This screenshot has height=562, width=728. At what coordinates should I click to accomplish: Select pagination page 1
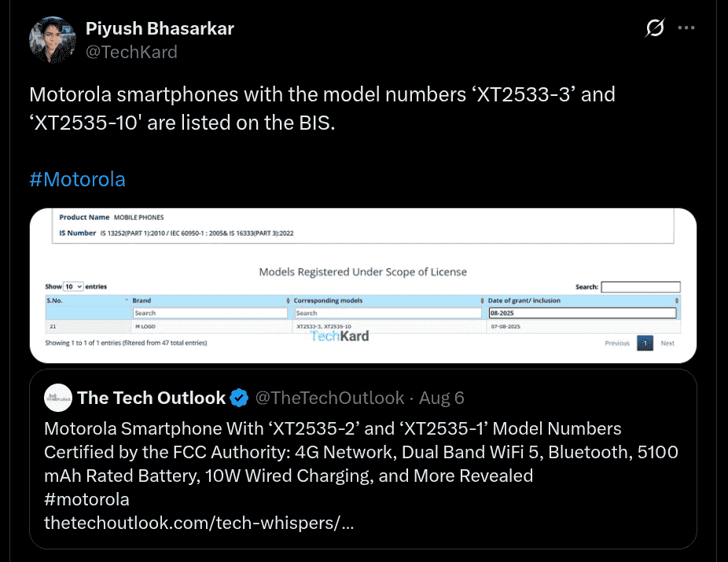point(645,343)
